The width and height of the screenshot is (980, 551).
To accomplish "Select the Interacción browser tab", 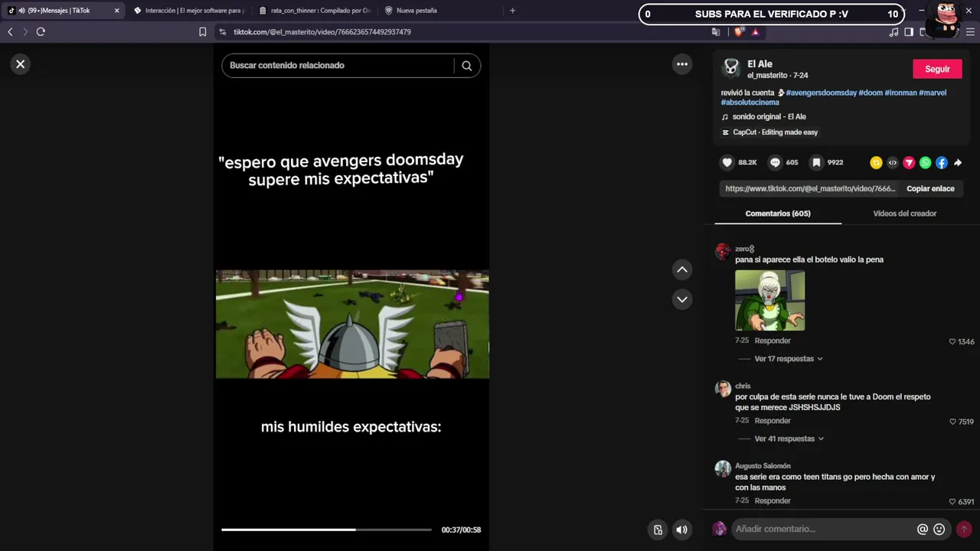I will pyautogui.click(x=189, y=11).
